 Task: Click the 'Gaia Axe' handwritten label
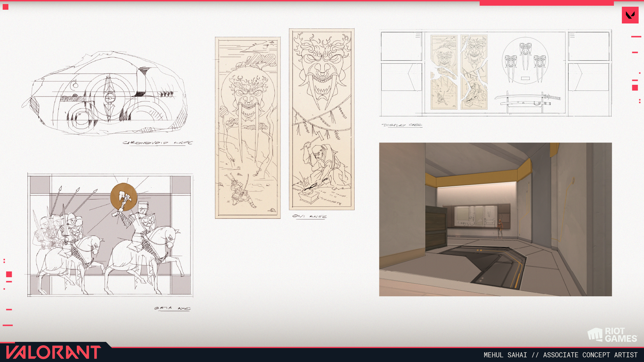tap(172, 308)
